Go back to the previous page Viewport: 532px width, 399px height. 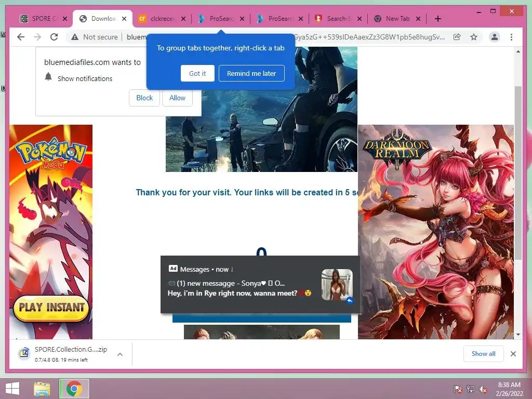point(21,37)
